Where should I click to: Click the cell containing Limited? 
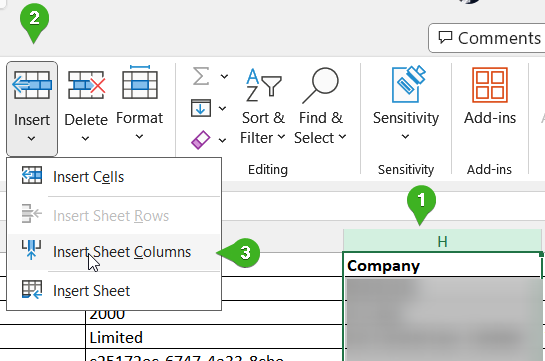[x=214, y=337]
